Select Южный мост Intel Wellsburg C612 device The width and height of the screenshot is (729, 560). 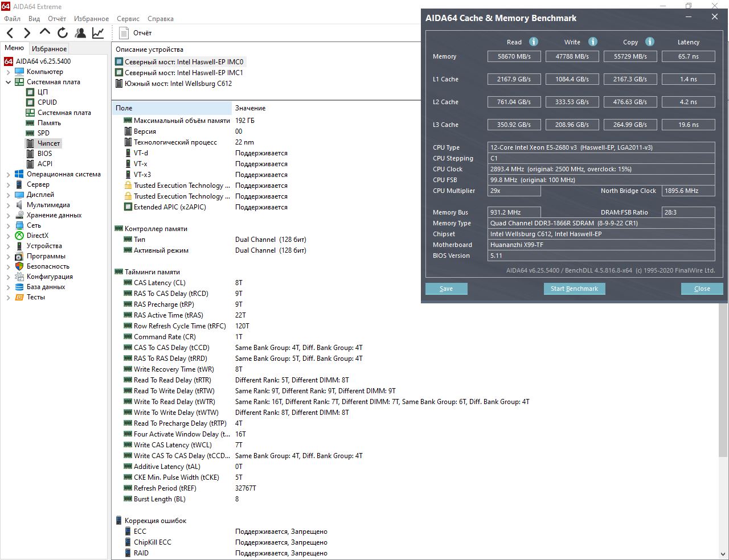pyautogui.click(x=178, y=84)
